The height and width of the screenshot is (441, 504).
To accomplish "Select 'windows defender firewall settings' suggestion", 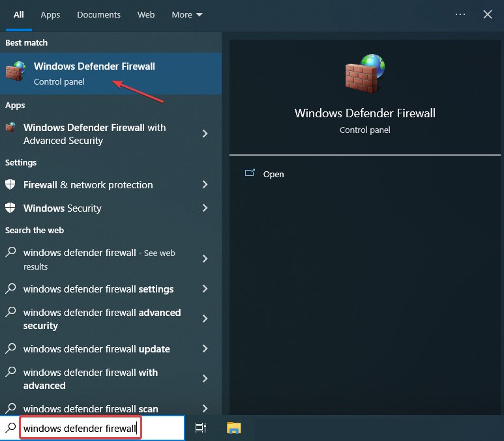I will [111, 289].
